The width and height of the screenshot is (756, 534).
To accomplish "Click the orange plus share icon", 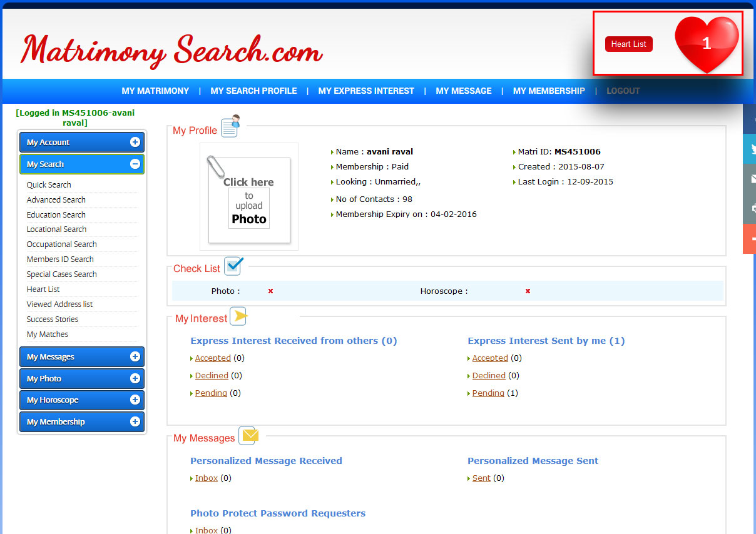I will pyautogui.click(x=751, y=239).
